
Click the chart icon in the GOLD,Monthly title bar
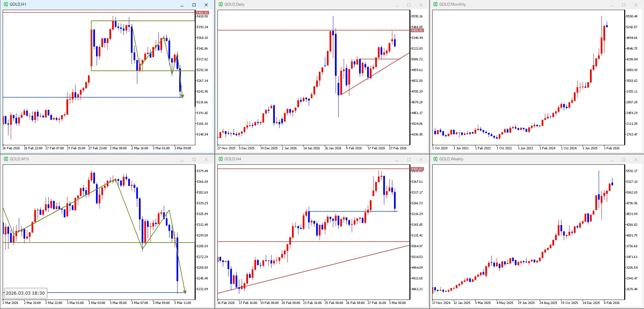(435, 4)
